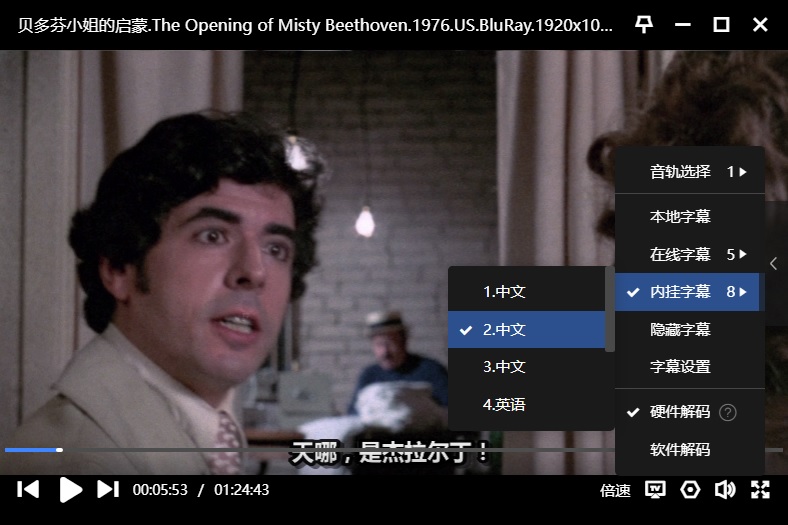Open the 倍速 playback speed control
The width and height of the screenshot is (788, 525).
[615, 490]
